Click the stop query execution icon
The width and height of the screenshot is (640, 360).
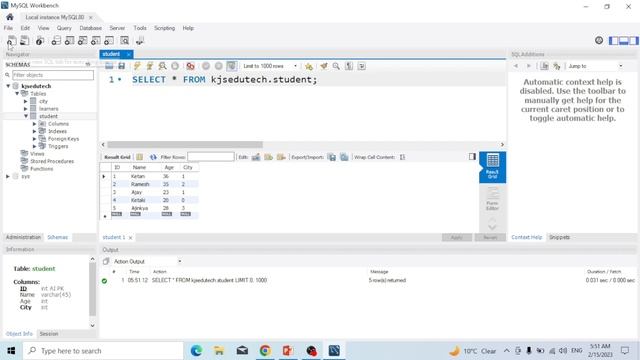tap(175, 66)
